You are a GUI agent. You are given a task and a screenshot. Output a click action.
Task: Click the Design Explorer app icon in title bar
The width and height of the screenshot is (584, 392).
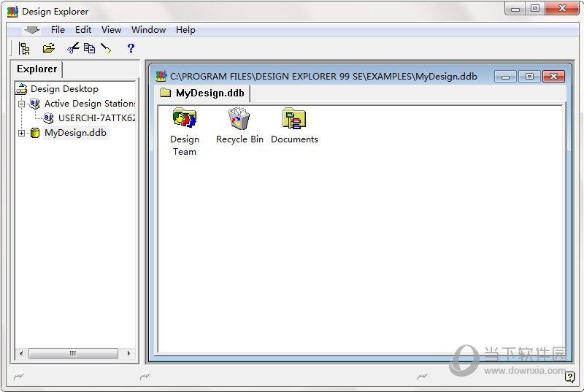coord(12,12)
